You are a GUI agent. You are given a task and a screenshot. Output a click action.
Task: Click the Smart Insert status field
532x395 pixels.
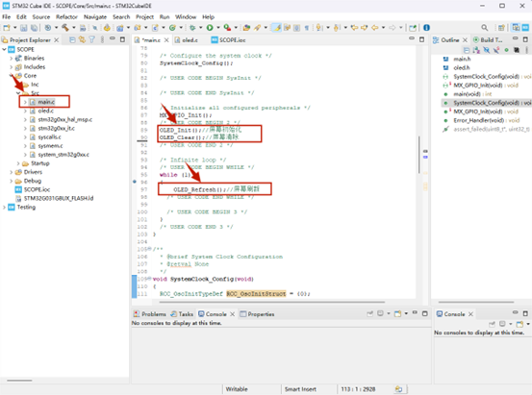(x=300, y=389)
